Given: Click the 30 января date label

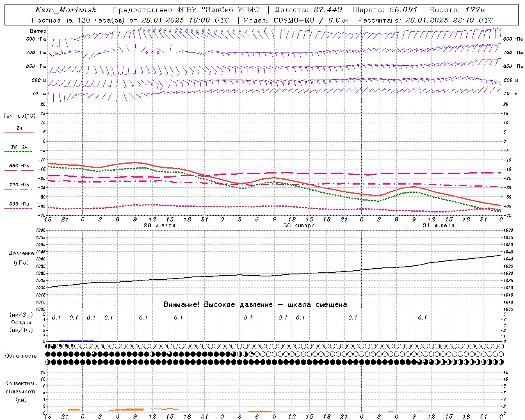Looking at the screenshot, I should tap(299, 226).
